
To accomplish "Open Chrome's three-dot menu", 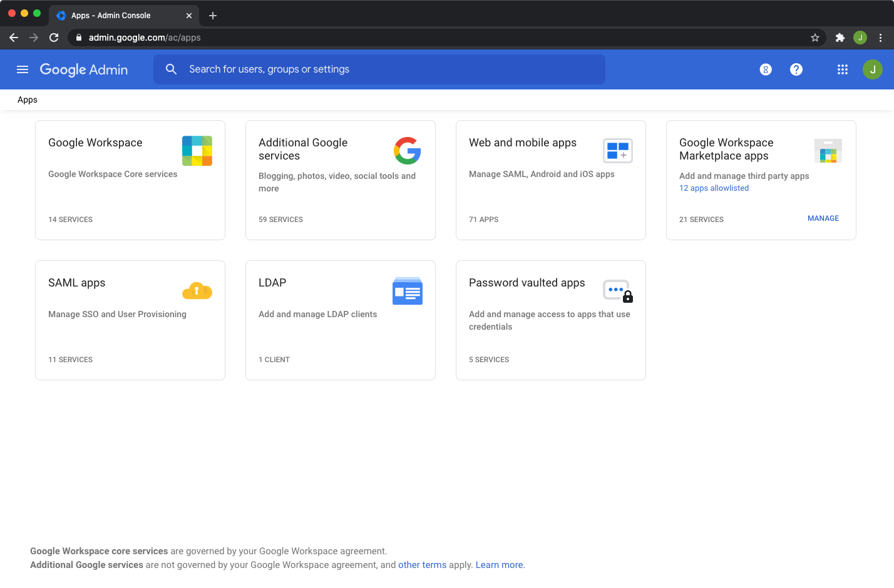I will tap(880, 38).
